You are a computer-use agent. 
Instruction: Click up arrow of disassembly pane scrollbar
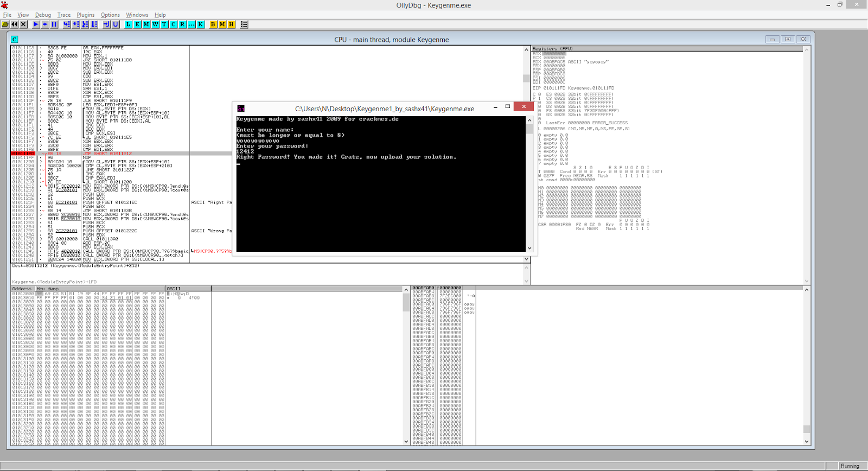pyautogui.click(x=526, y=49)
